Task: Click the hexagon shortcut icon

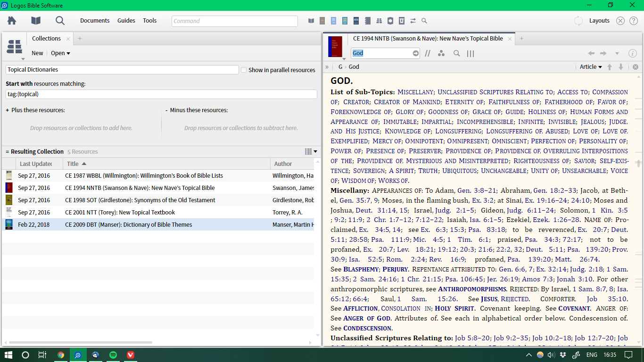Action: 390,21
